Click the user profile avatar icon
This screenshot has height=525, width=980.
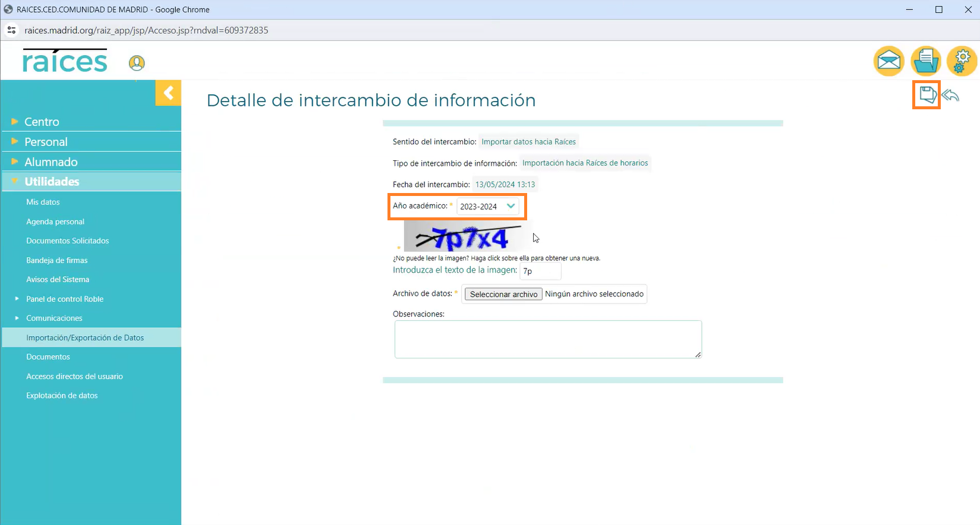tap(137, 62)
